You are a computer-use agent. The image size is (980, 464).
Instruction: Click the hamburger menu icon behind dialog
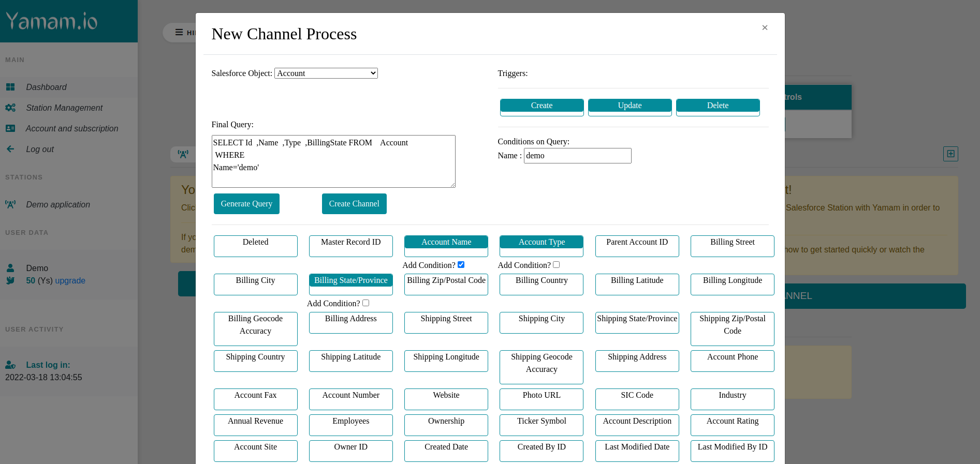pyautogui.click(x=179, y=33)
